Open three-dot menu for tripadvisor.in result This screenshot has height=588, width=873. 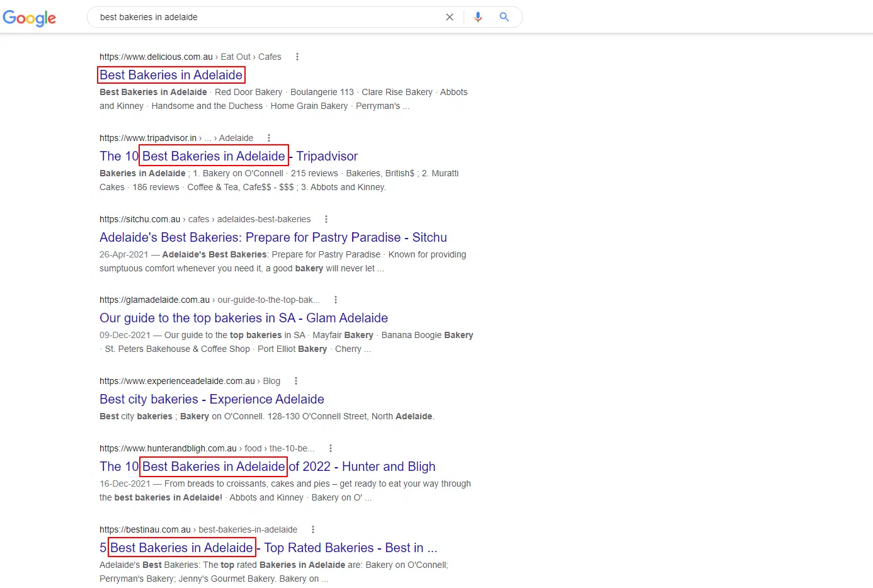pos(269,138)
